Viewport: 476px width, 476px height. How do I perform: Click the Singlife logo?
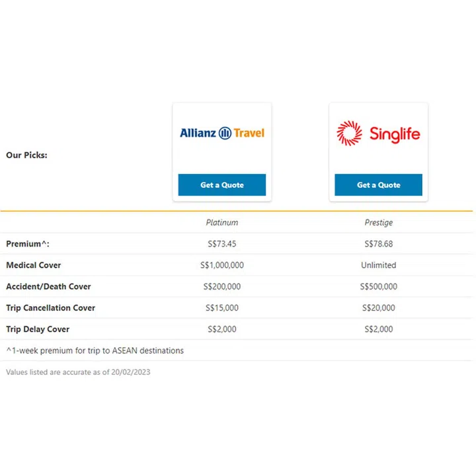(378, 134)
